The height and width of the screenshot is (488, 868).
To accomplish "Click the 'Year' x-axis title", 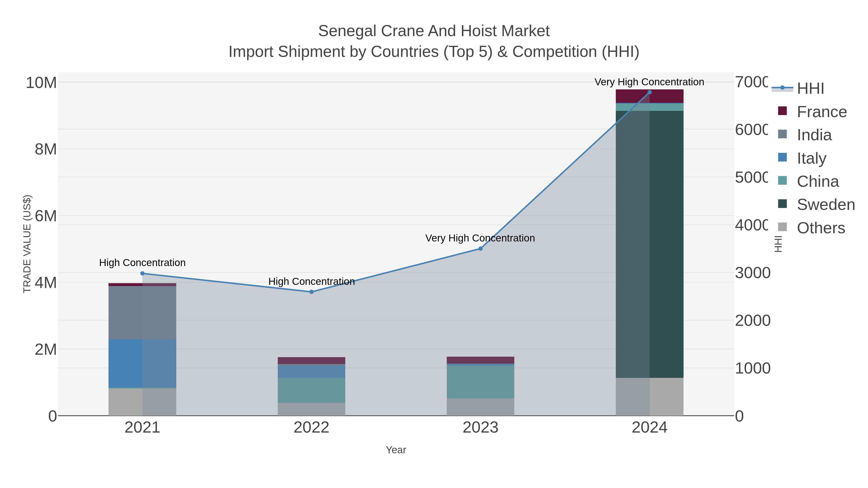I will click(x=396, y=450).
